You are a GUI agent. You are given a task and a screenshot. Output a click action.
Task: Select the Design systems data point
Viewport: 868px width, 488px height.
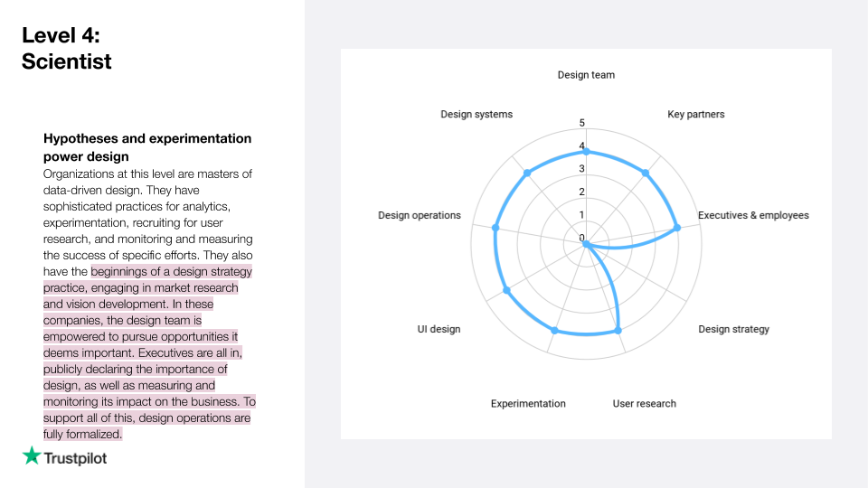527,174
